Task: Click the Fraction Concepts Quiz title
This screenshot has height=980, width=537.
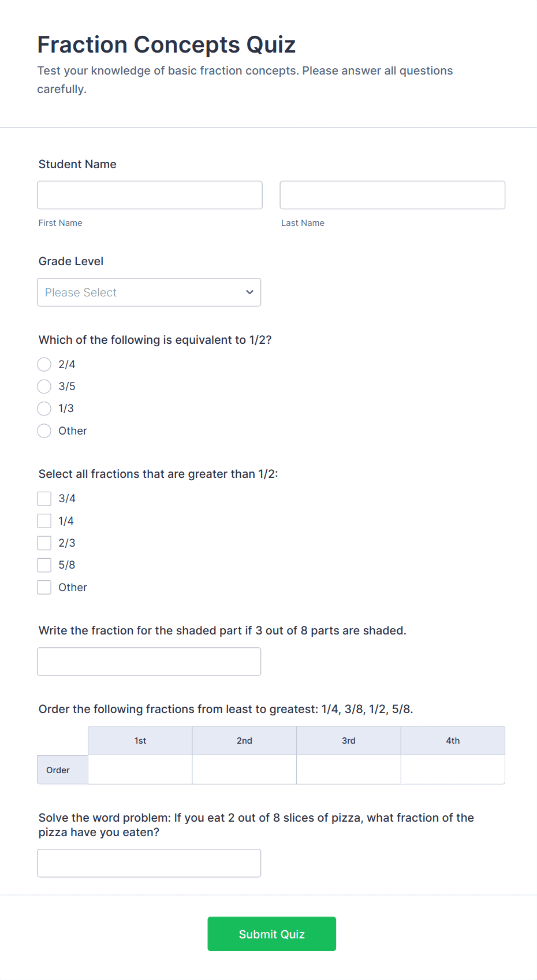Action: coord(166,44)
